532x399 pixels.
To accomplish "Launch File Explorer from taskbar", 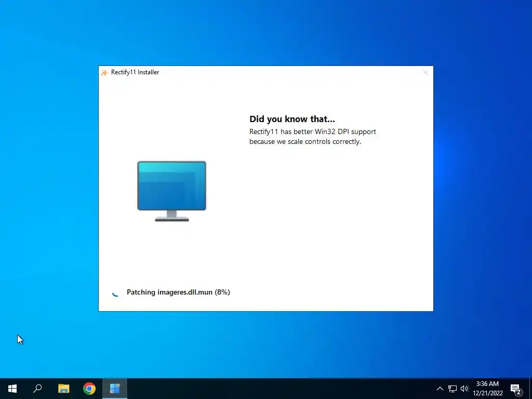I will 63,389.
